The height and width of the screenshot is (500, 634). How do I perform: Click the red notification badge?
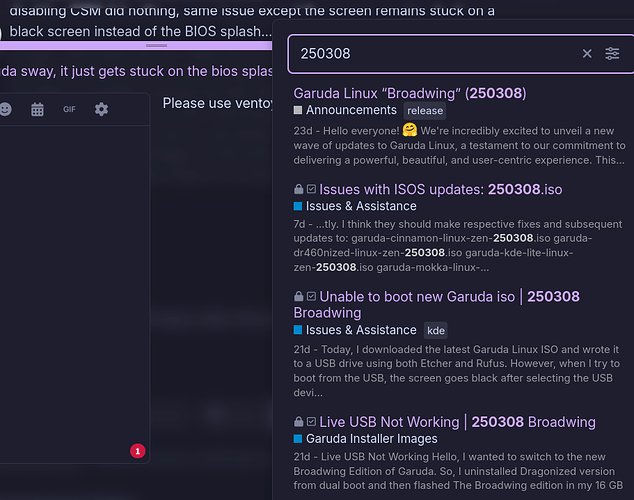[137, 451]
